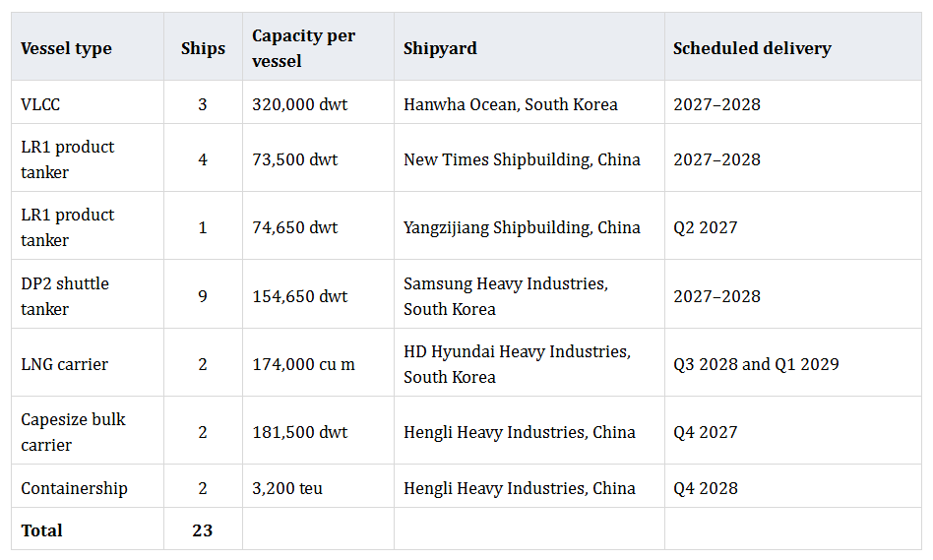The height and width of the screenshot is (560, 933).
Task: Click ships count '2' in LNG carrier row
Action: 203,364
